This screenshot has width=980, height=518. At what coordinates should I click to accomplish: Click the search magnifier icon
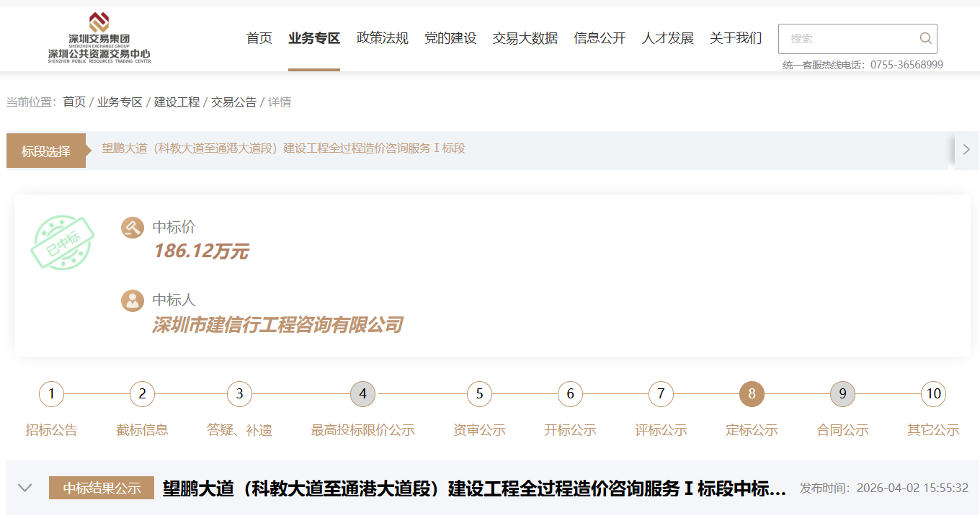click(925, 39)
